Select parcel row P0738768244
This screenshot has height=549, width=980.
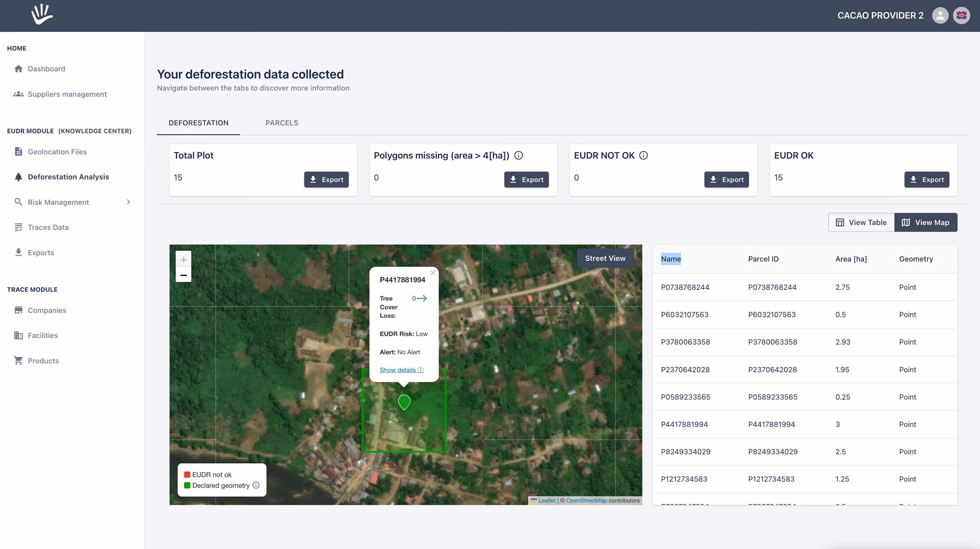(x=805, y=287)
